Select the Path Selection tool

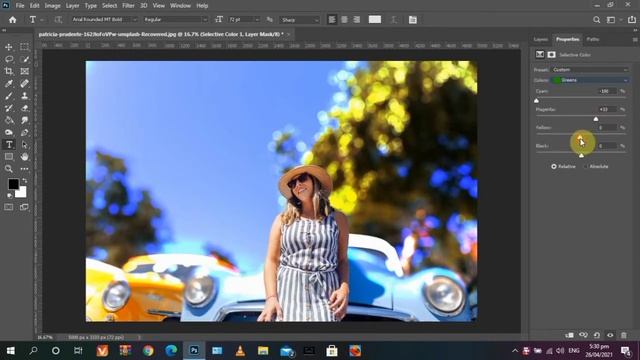24,144
